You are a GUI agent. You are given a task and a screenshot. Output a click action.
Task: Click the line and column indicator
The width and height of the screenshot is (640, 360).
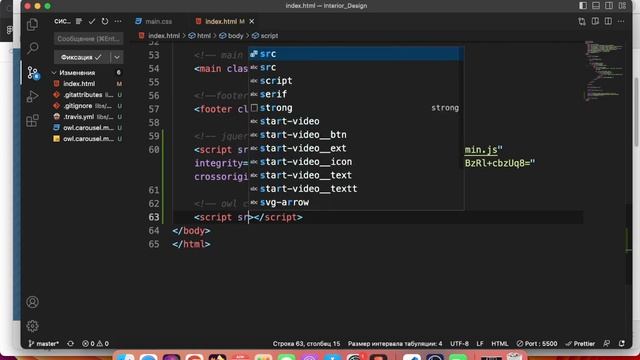point(306,344)
